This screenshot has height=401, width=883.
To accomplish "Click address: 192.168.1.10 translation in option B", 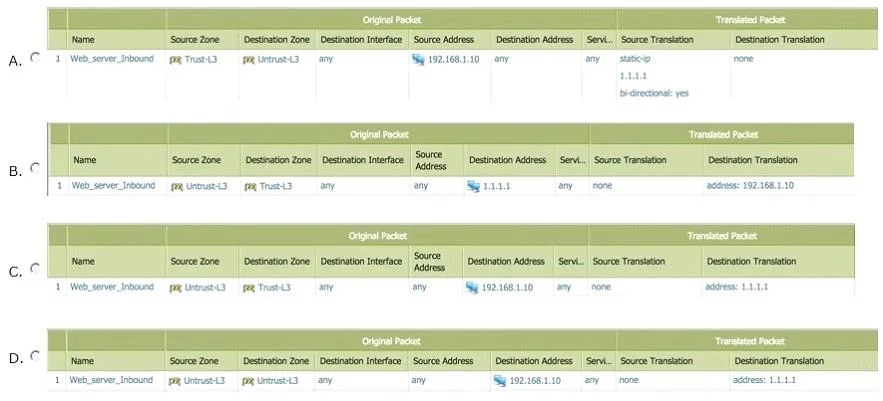I will [x=750, y=185].
